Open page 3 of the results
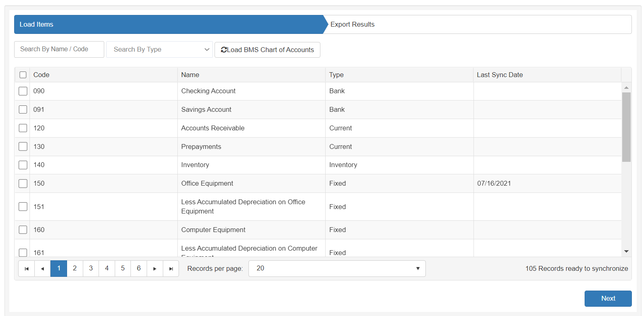 pyautogui.click(x=91, y=269)
